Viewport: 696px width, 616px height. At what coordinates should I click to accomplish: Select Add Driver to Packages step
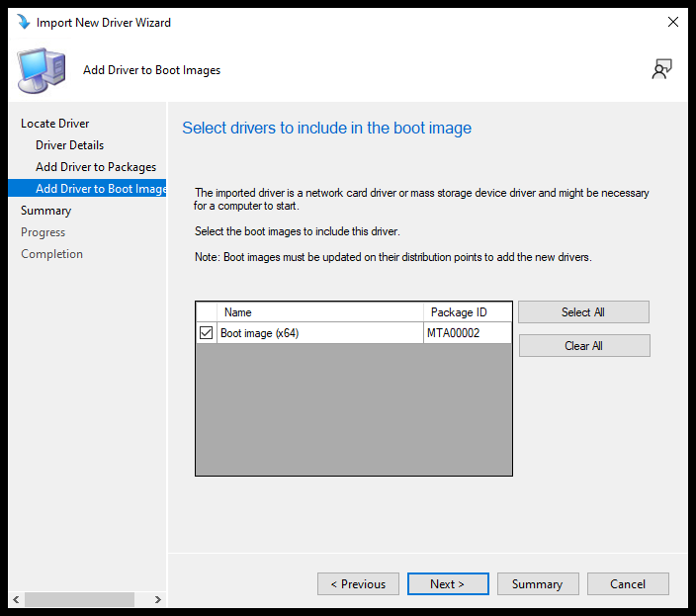(x=96, y=167)
